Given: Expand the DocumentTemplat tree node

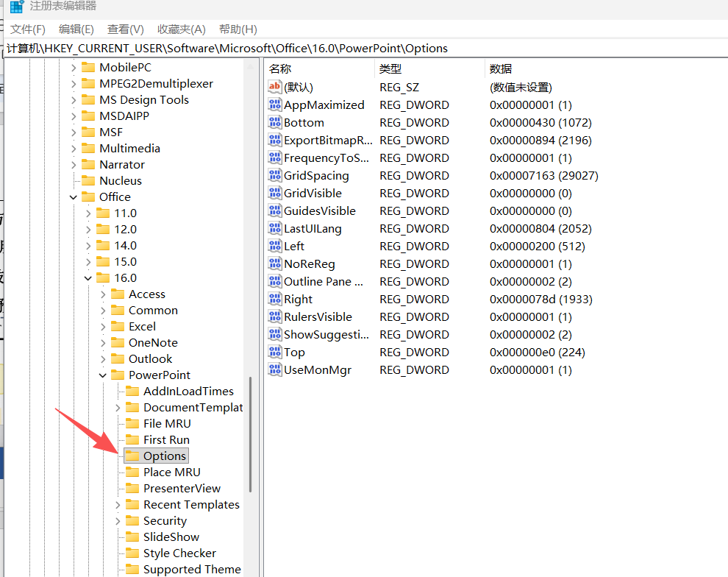Looking at the screenshot, I should (118, 408).
